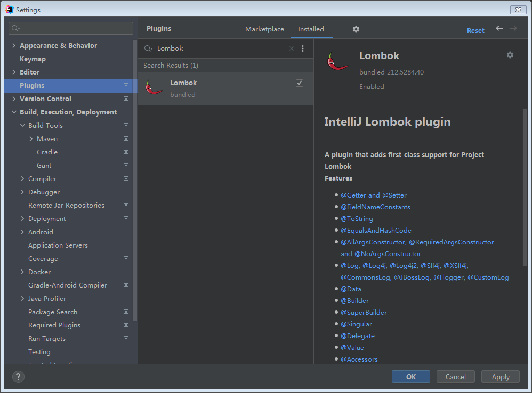Viewport: 532px width, 393px height.
Task: Click project-level icon beside Gradle-Android Compiler
Action: [126, 285]
